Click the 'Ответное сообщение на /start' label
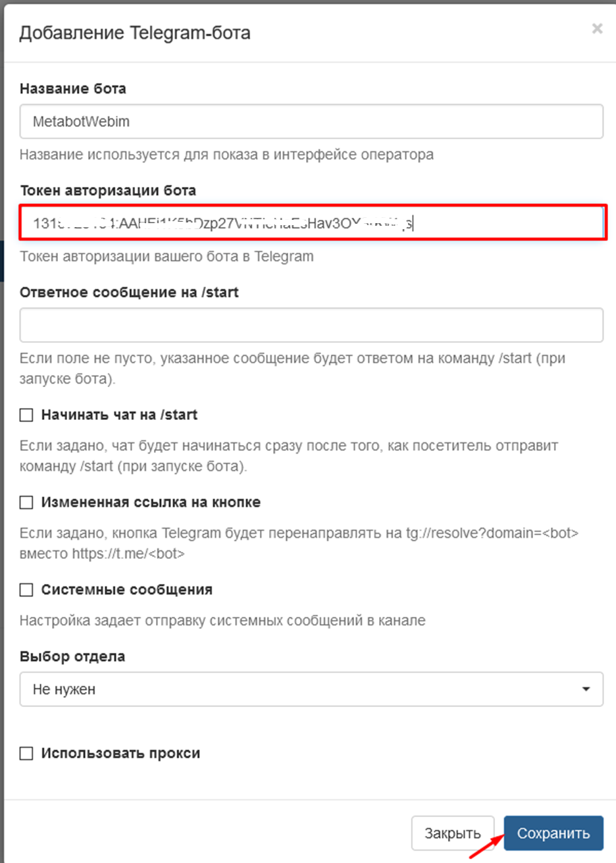Screen dimensions: 616x863 pyautogui.click(x=129, y=292)
